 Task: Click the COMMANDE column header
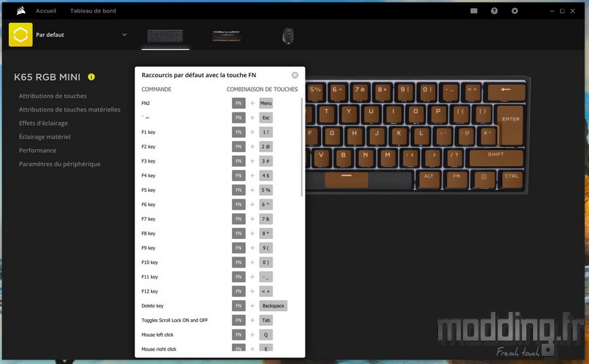[156, 89]
